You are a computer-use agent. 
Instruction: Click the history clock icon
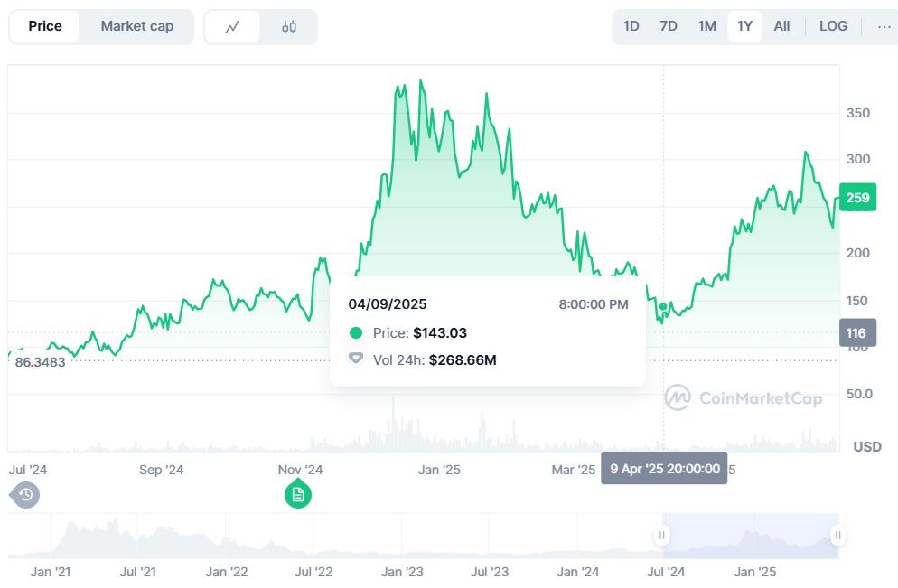[25, 494]
